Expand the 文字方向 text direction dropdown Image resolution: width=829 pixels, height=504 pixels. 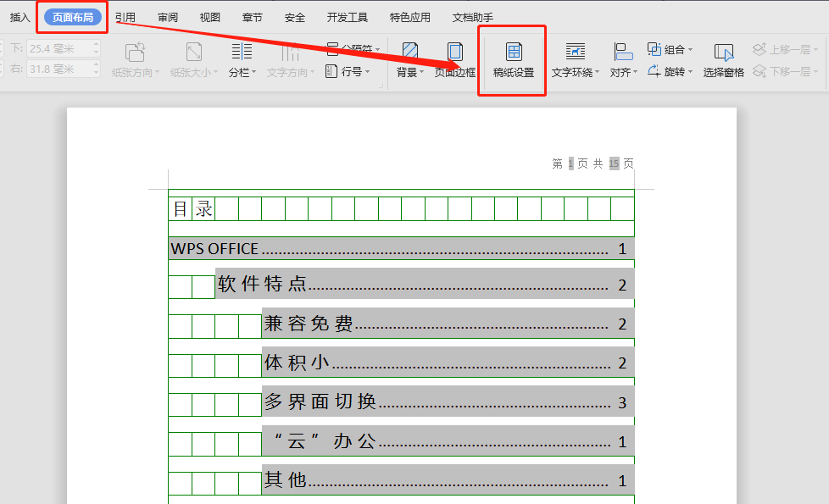click(313, 72)
